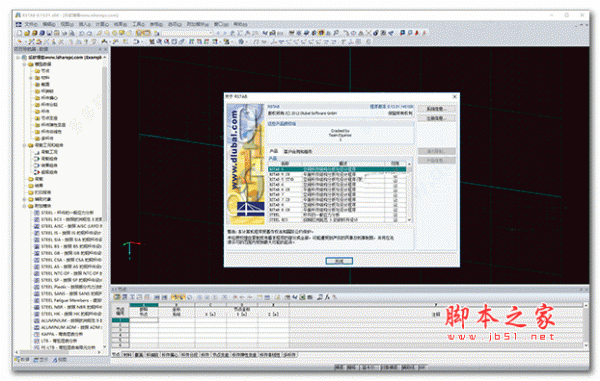Click the blue dlubal bridge logo image
This screenshot has height=381, width=600.
(251, 208)
